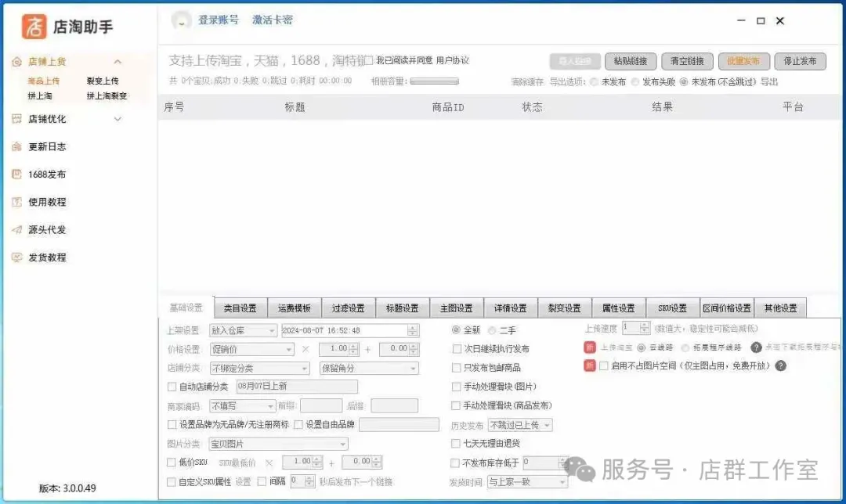Click the user avatar icon beside 登录账号
Image resolution: width=846 pixels, height=504 pixels.
click(182, 21)
